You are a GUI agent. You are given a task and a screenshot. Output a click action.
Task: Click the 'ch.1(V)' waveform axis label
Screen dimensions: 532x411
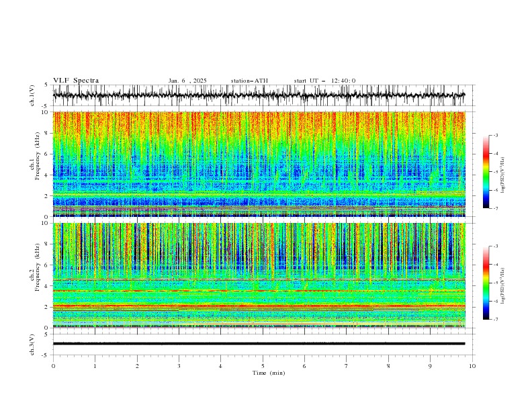[32, 95]
